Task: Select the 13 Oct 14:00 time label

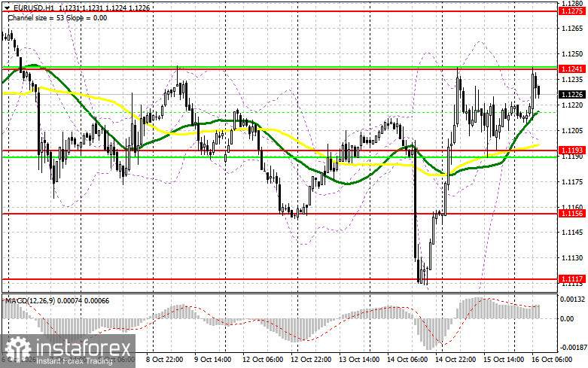Action: 359,360
